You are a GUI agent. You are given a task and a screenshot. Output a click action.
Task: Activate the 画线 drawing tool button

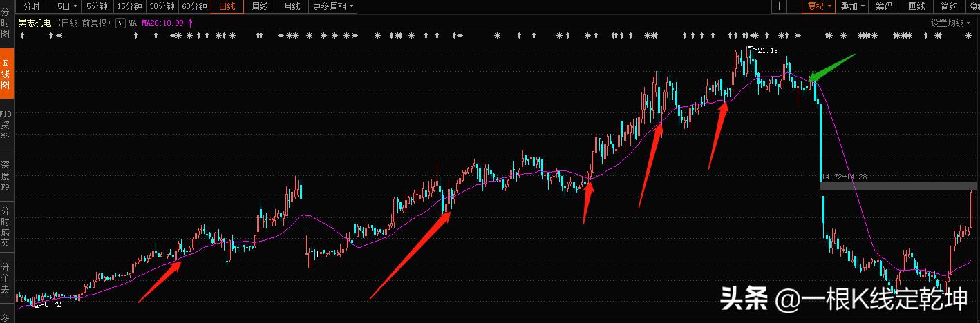(917, 6)
